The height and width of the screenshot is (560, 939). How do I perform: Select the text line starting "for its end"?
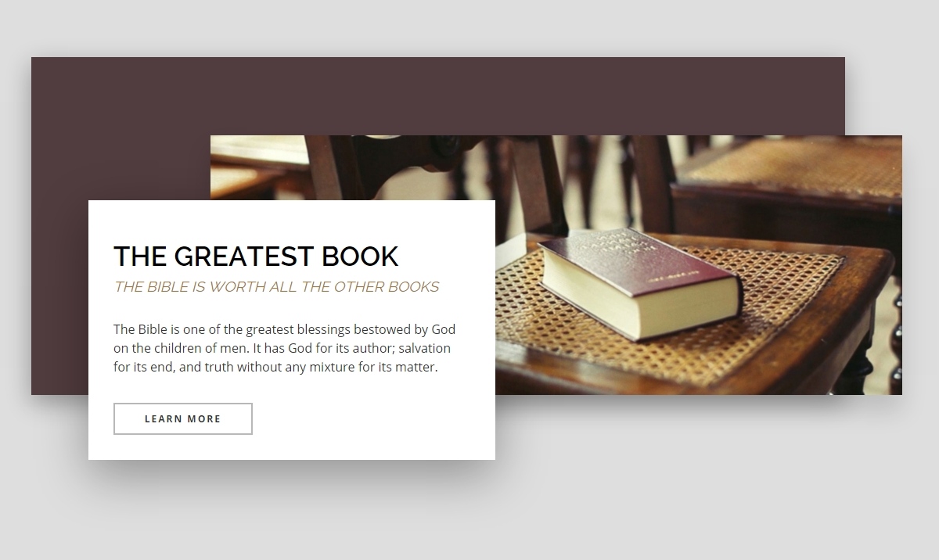click(x=275, y=367)
